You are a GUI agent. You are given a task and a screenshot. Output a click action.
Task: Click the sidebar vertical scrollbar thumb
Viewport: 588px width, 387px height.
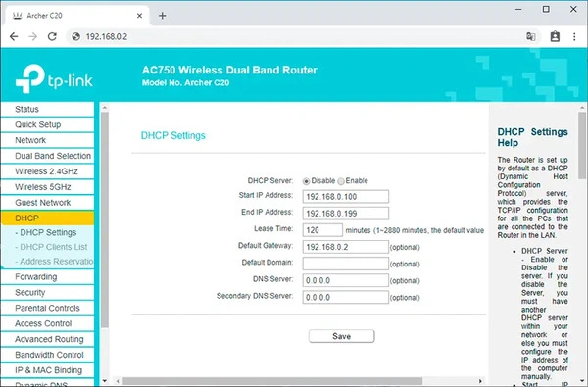click(x=105, y=220)
